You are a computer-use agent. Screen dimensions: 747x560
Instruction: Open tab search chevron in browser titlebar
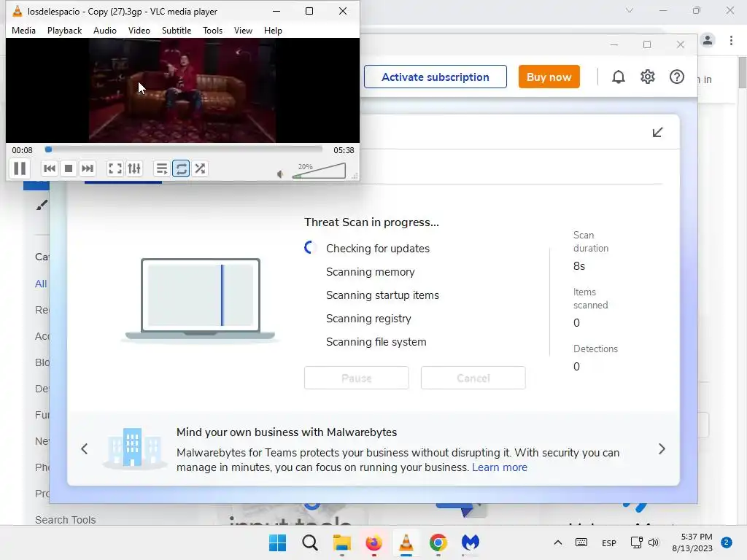point(630,10)
